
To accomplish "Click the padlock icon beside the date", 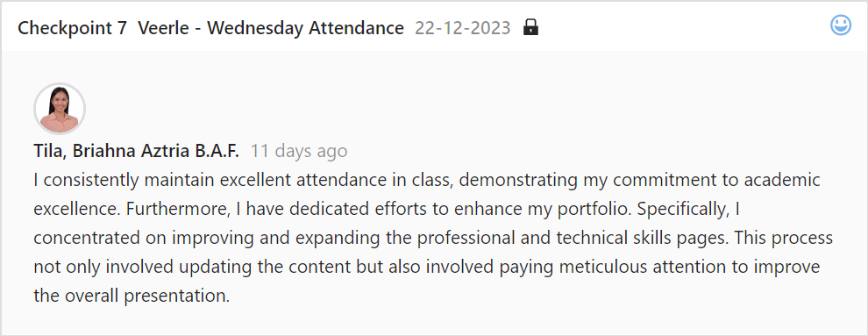I will coord(530,26).
